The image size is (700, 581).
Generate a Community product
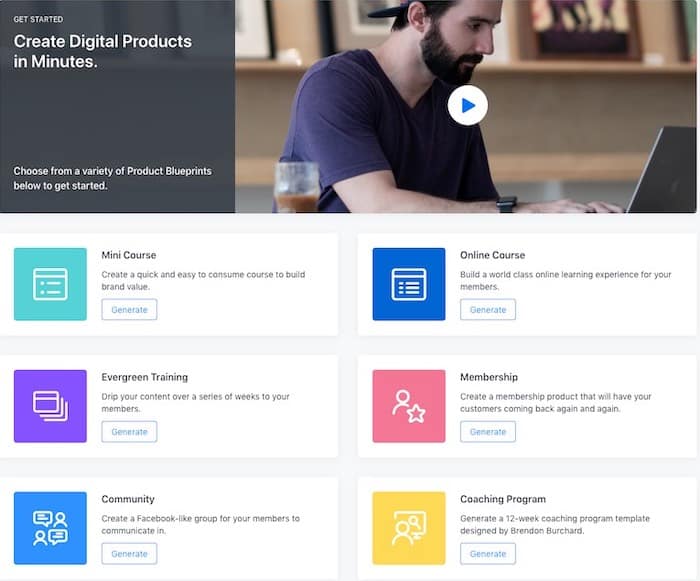129,553
